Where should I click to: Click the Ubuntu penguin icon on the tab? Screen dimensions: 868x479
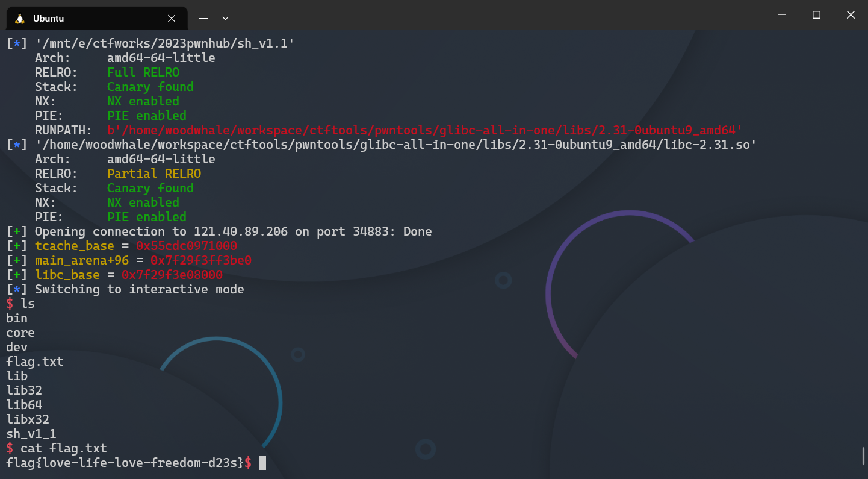pos(20,18)
